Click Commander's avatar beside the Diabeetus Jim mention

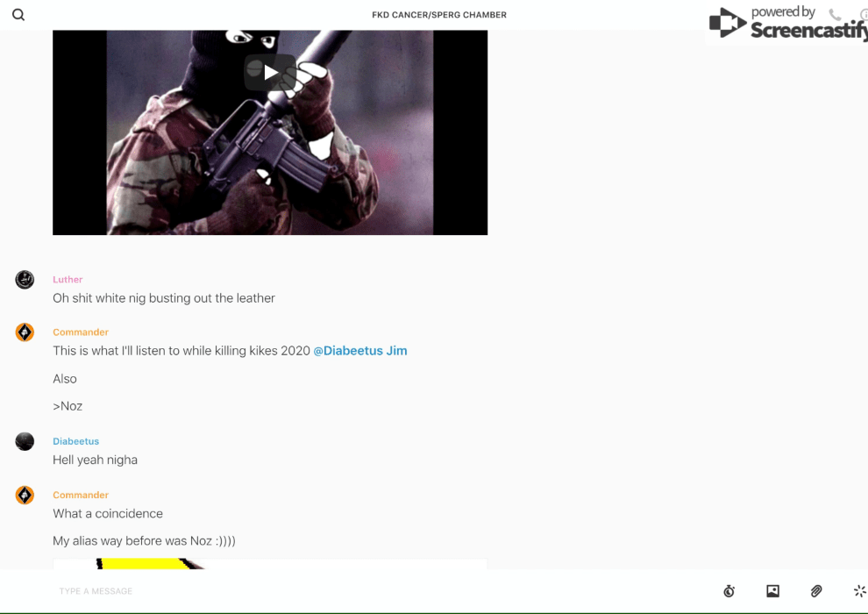(x=25, y=332)
